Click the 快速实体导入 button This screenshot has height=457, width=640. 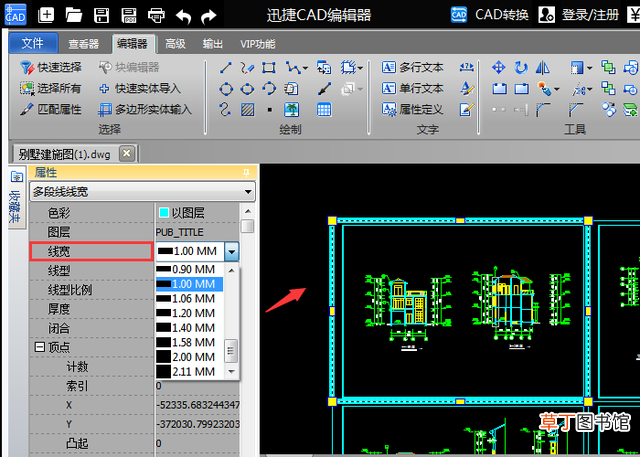tap(140, 88)
